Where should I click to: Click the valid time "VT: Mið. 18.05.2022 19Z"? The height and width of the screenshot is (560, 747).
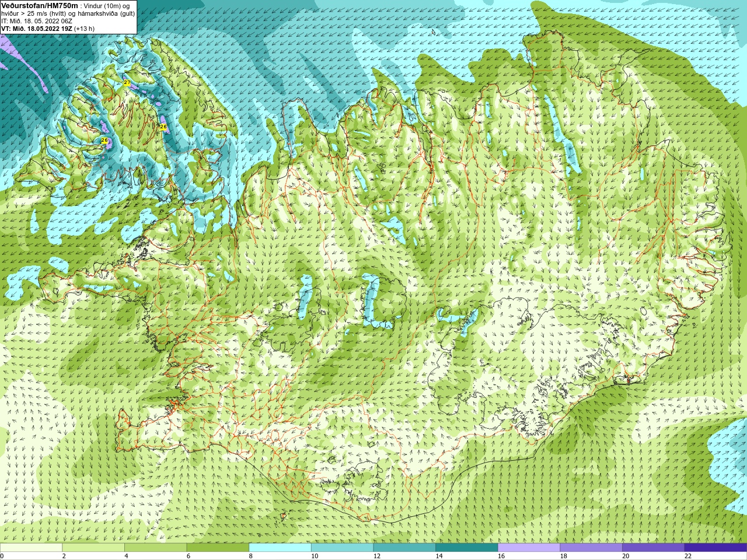(x=37, y=29)
